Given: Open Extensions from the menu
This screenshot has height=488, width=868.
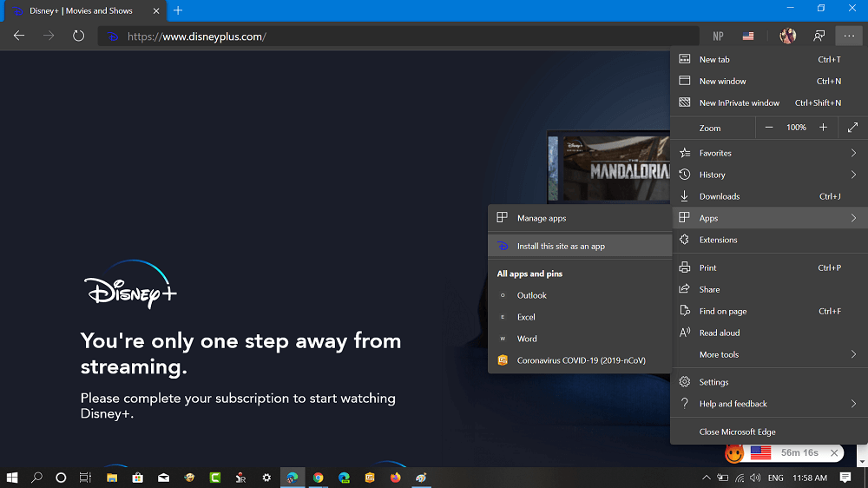Looking at the screenshot, I should [769, 240].
